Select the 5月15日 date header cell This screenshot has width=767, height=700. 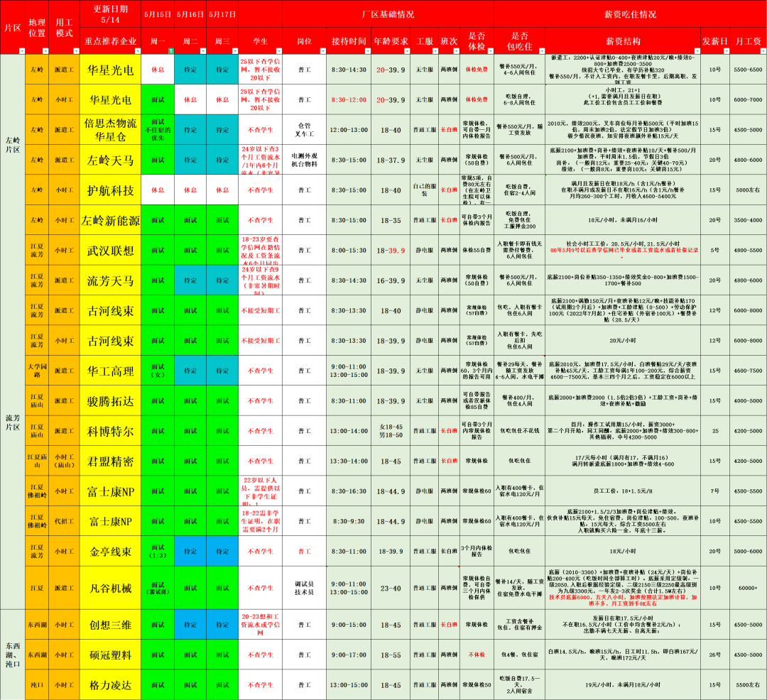[x=158, y=14]
